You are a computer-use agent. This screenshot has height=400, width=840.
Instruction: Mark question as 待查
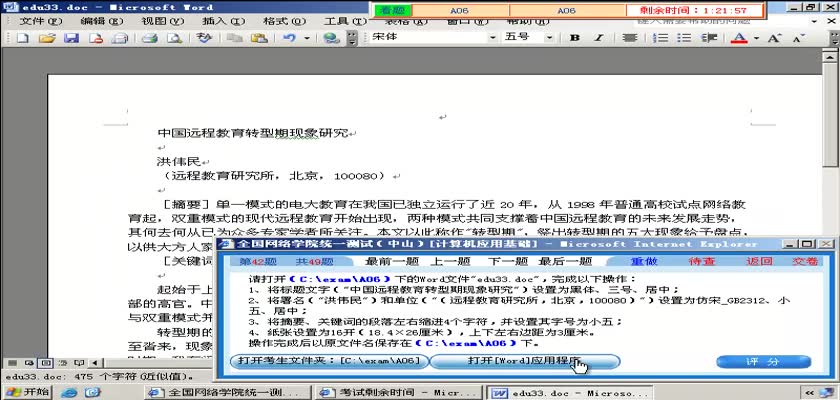701,261
